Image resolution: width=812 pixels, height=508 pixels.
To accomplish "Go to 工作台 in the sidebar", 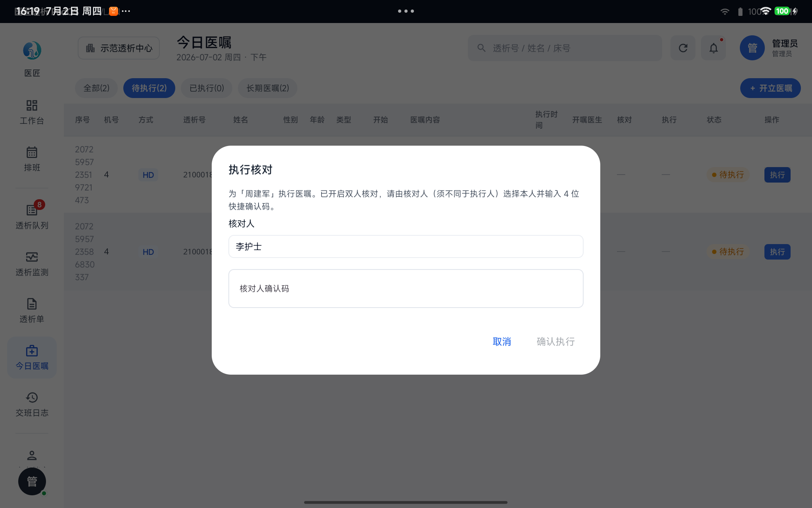I will point(32,112).
